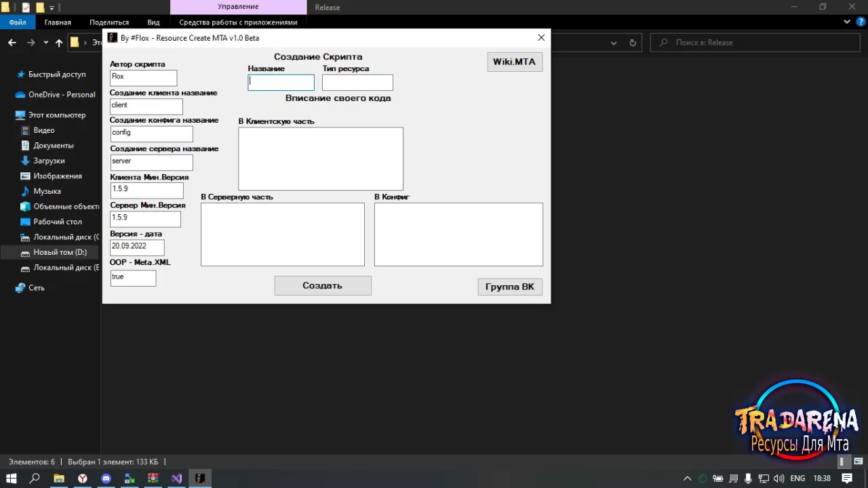The image size is (868, 488).
Task: Open recent locations dropdown in Explorer
Action: point(45,42)
